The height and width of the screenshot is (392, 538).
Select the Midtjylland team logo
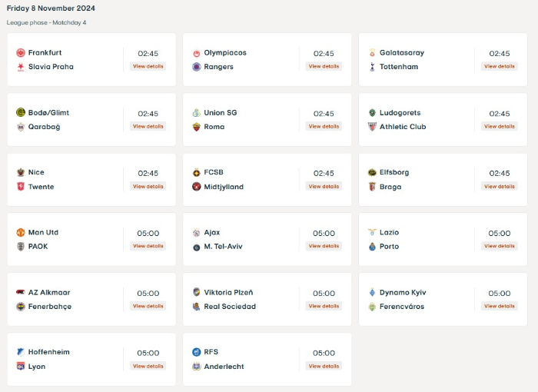196,187
